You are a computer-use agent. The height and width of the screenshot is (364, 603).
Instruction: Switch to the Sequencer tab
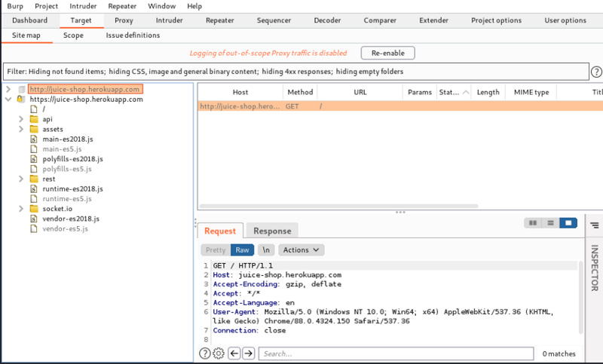[x=274, y=20]
